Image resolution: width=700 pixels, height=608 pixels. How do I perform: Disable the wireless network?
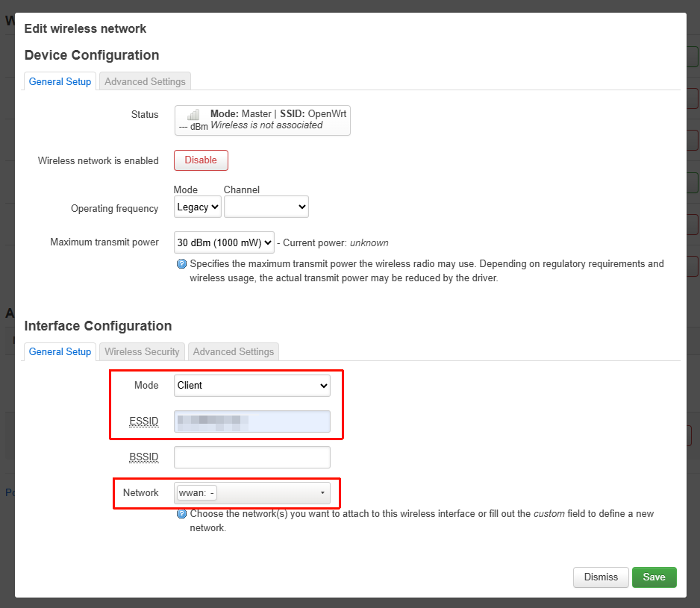pos(201,160)
